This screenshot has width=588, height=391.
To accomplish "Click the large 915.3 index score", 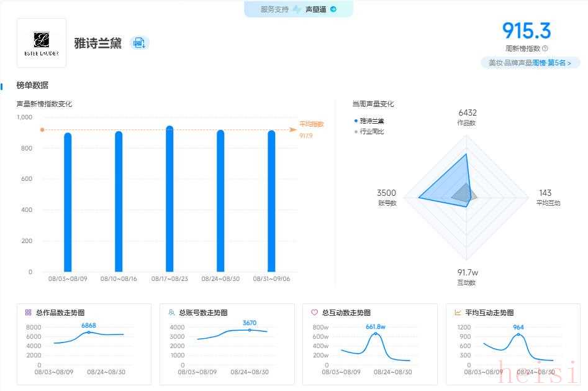I will (527, 30).
